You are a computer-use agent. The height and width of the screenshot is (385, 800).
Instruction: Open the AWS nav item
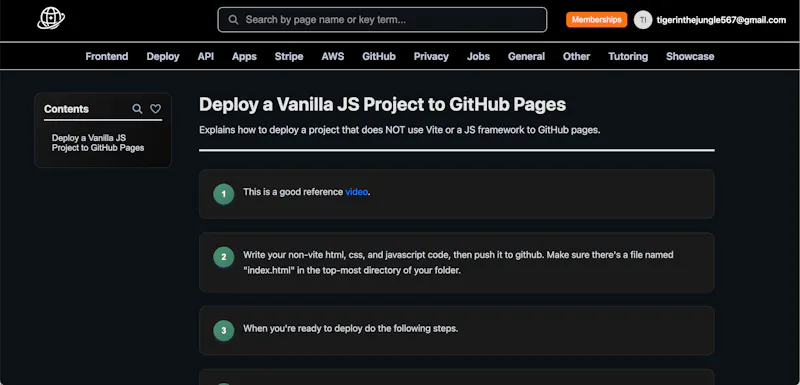tap(333, 56)
